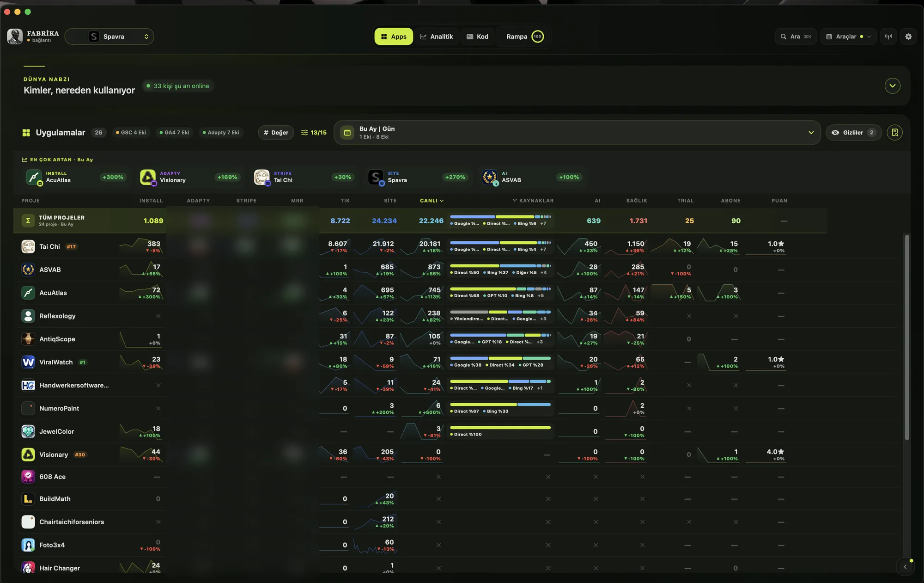Click the broadcast signal icon
The width and height of the screenshot is (924, 583).
(888, 37)
